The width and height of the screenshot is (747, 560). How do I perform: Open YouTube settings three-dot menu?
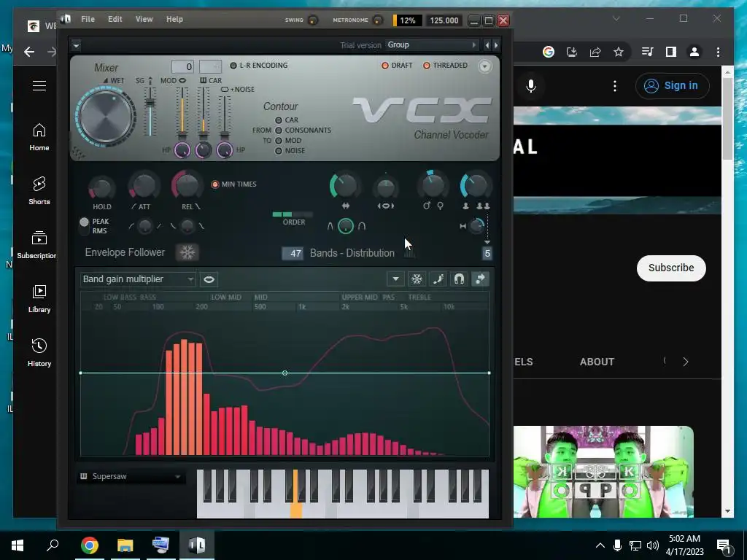pos(614,86)
